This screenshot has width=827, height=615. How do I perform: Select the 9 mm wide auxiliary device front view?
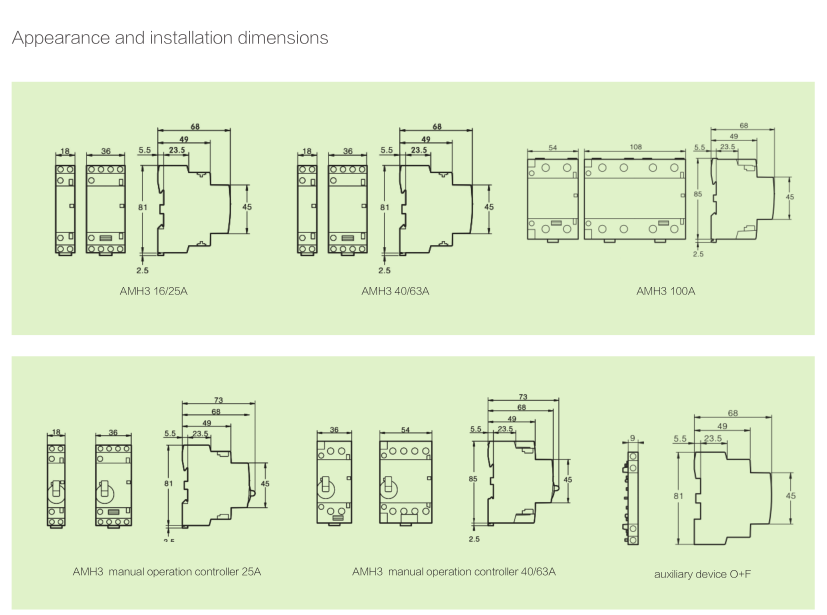pos(633,497)
